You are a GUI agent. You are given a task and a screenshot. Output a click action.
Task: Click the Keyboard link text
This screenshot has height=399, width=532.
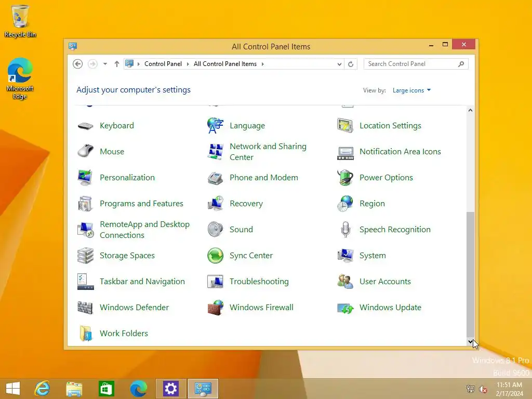pos(117,126)
